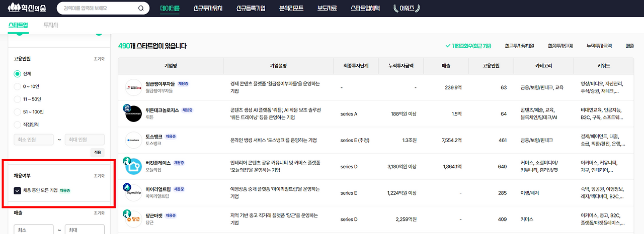Open the 버킷플레이스 company logo
The image size is (644, 234).
click(x=133, y=166)
